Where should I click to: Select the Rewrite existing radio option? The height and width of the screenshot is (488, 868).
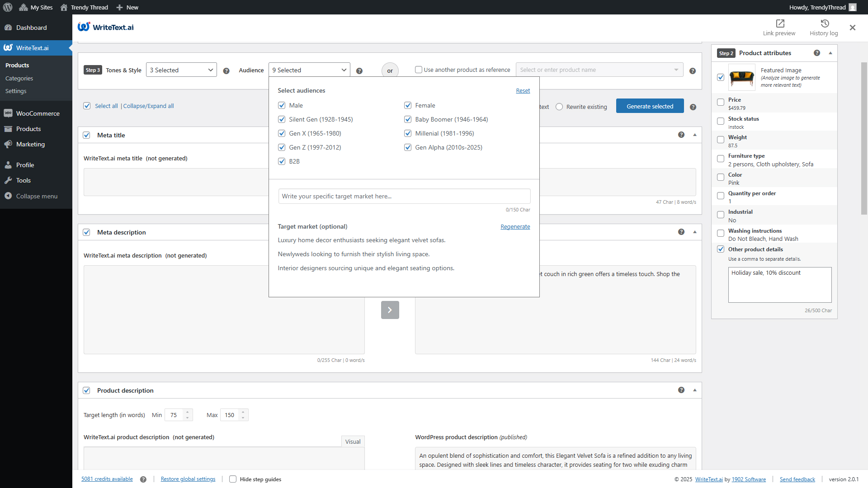click(x=559, y=107)
